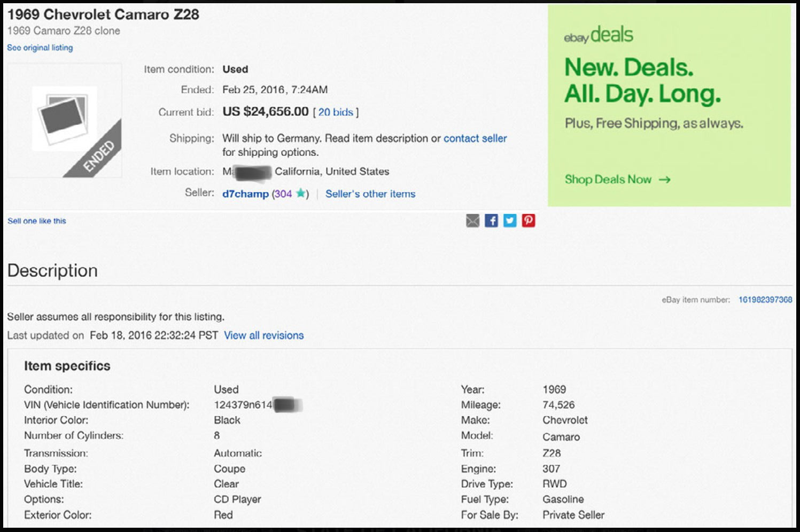The width and height of the screenshot is (800, 532).
Task: Browse Seller's other items
Action: click(370, 194)
